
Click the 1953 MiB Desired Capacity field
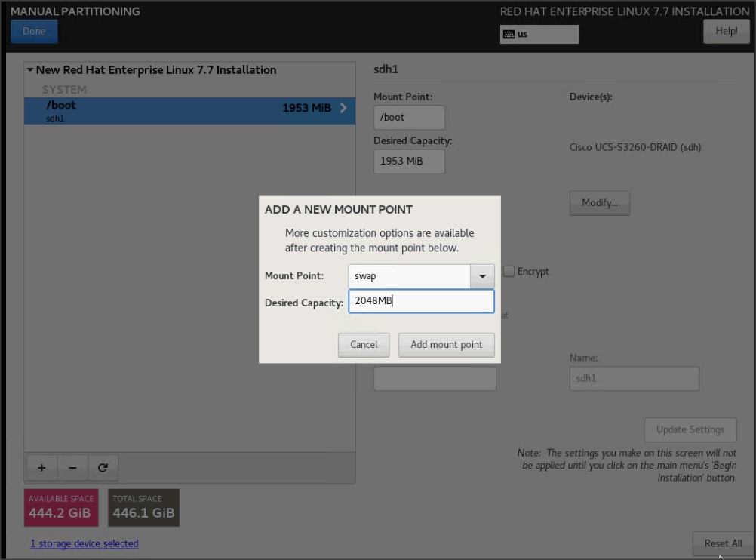[x=409, y=162]
